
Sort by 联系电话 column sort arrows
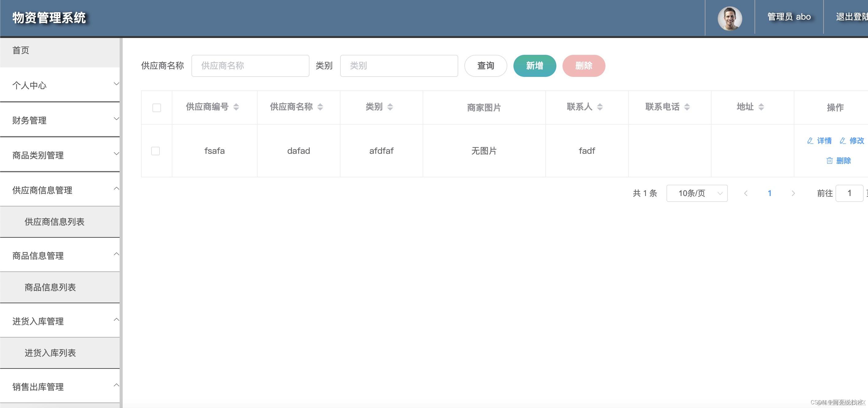[687, 107]
